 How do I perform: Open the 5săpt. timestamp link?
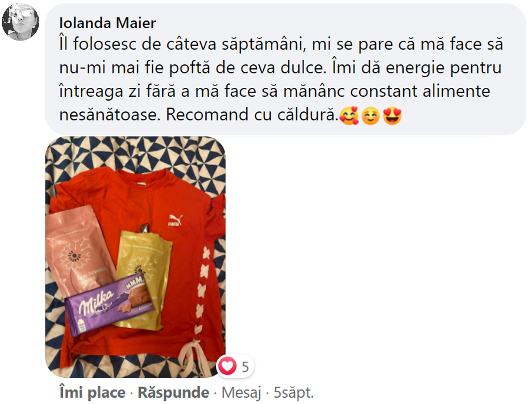[294, 393]
